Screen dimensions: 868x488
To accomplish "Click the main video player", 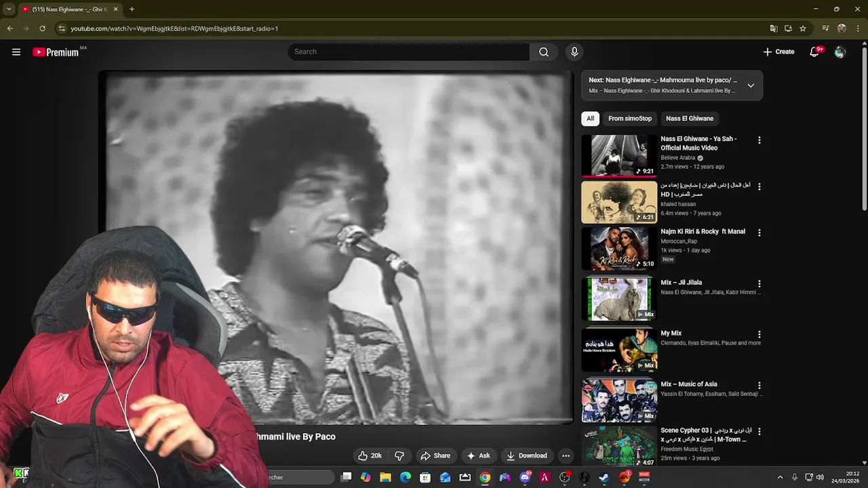I will point(336,247).
